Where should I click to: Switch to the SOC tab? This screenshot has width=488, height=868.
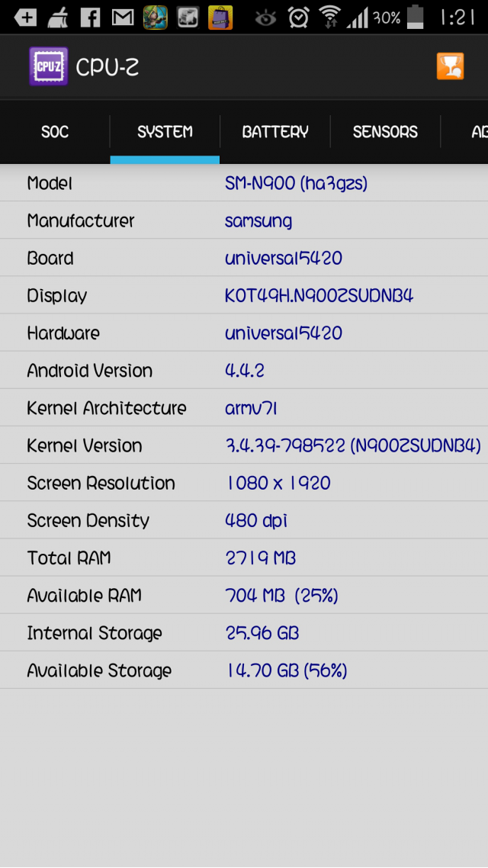55,132
